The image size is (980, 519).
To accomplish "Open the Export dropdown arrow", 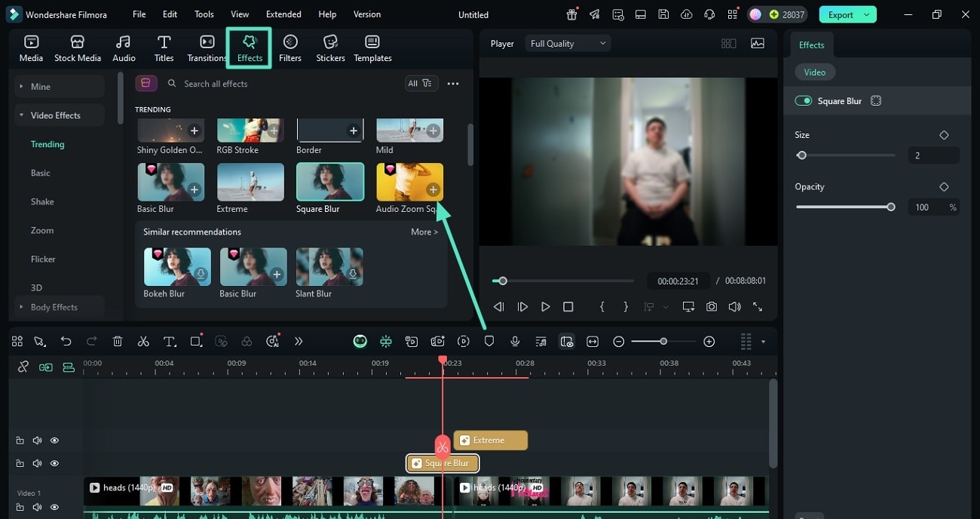I will click(x=867, y=14).
